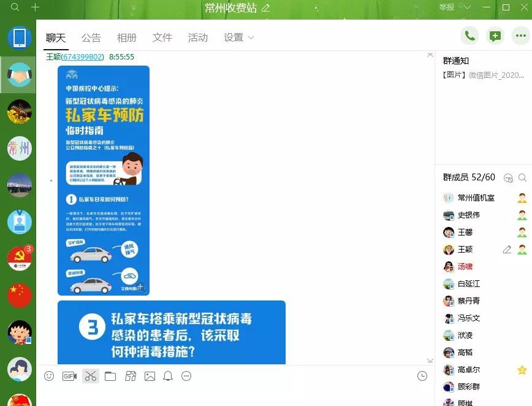Open the dropdown arrow next to 举报
Viewport: 532px width, 406px height.
(467, 7)
